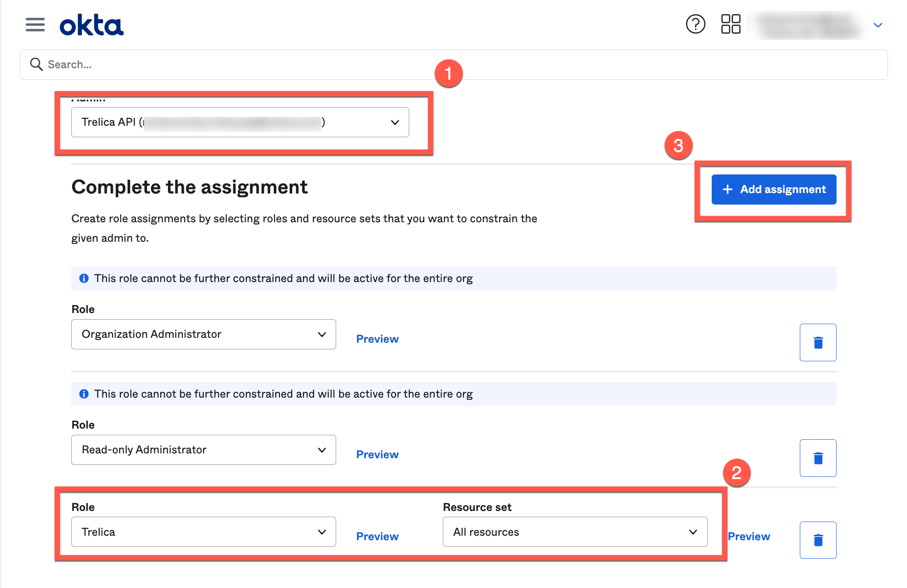This screenshot has width=907, height=588.
Task: Click the info icon above Read-only Administrator
Action: pos(84,394)
